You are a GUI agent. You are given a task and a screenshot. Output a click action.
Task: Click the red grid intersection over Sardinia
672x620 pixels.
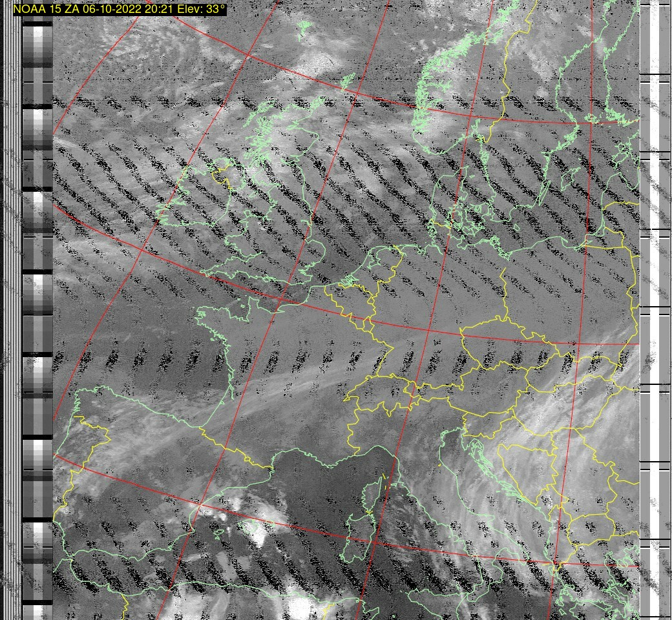coord(374,541)
